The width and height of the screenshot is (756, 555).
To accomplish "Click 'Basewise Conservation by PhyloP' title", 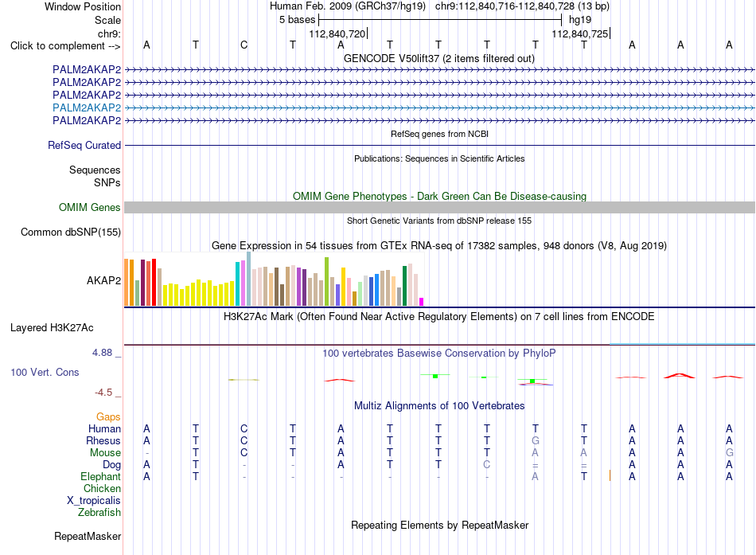I will [x=439, y=354].
